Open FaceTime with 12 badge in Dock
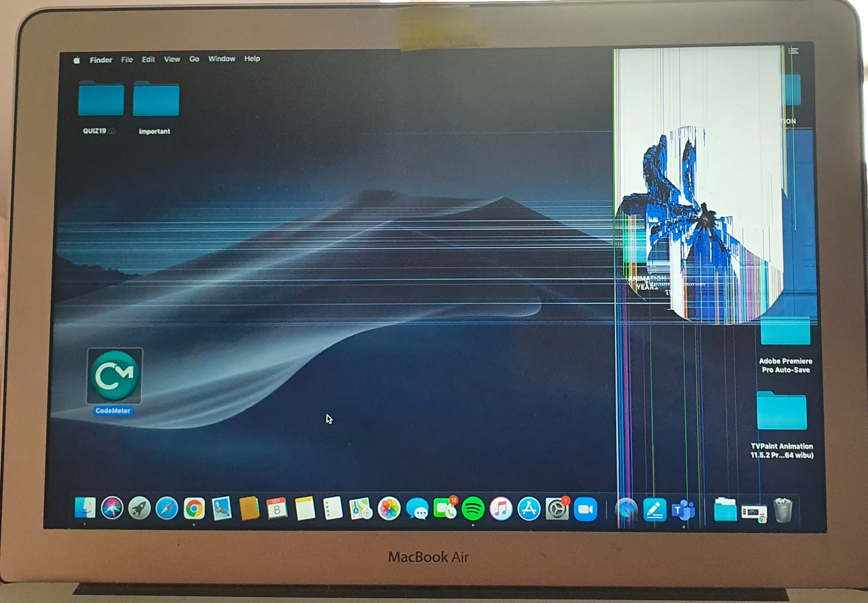868x603 pixels. 445,508
